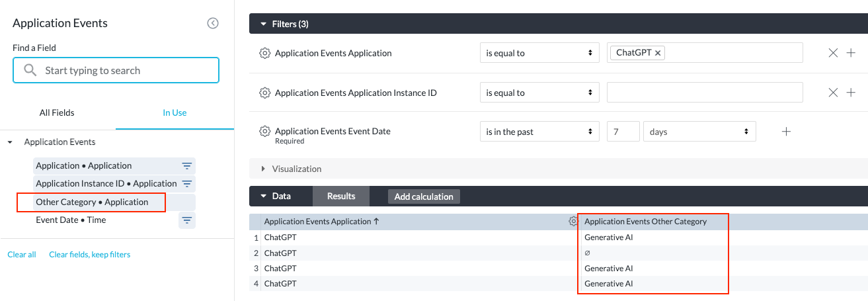Click the null value cell in row 2
The width and height of the screenshot is (868, 301).
tap(587, 253)
